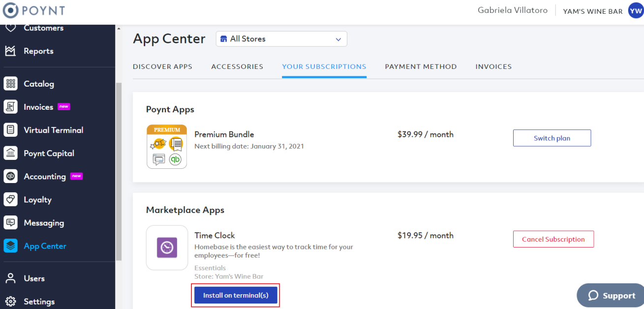Image resolution: width=644 pixels, height=309 pixels.
Task: Click the $19.95 / month price
Action: tap(426, 235)
